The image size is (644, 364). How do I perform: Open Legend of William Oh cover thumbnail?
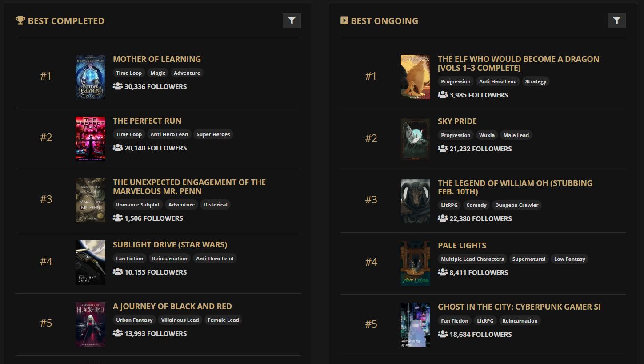[415, 201]
